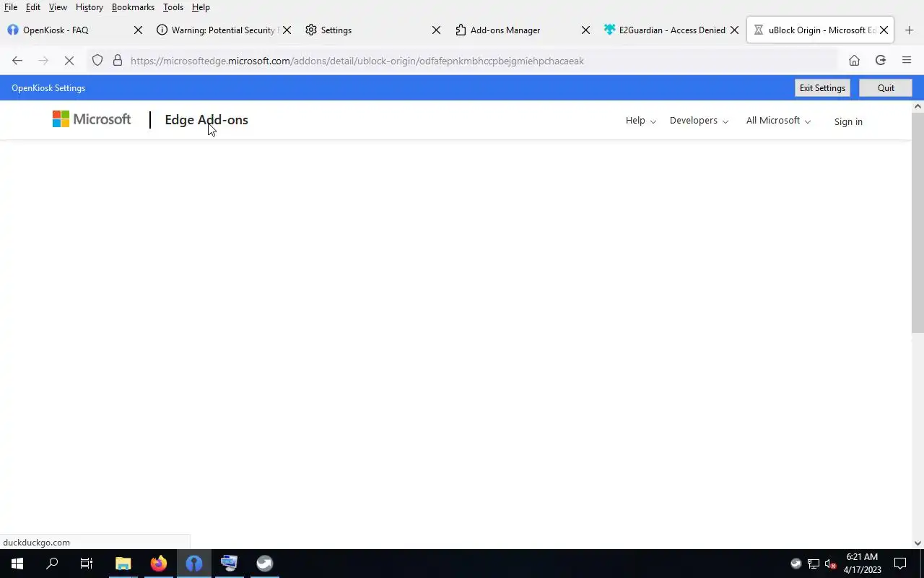Open Task View in taskbar
Screen dimensions: 924x578
pyautogui.click(x=87, y=564)
